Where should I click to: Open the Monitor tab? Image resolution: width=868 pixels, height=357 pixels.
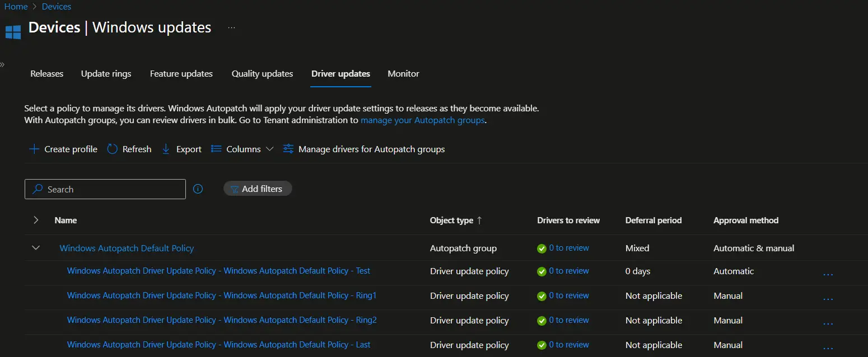pyautogui.click(x=403, y=73)
